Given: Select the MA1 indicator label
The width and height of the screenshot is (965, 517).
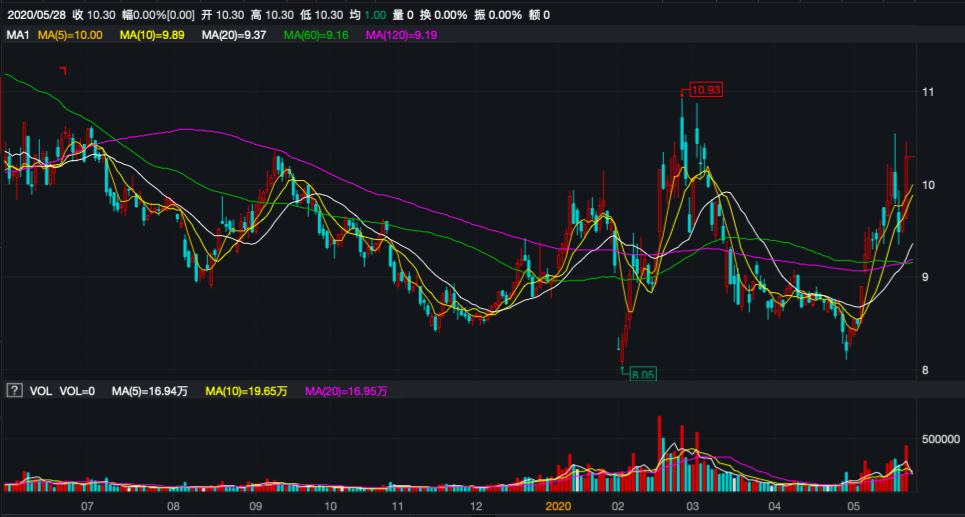Looking at the screenshot, I should (17, 36).
